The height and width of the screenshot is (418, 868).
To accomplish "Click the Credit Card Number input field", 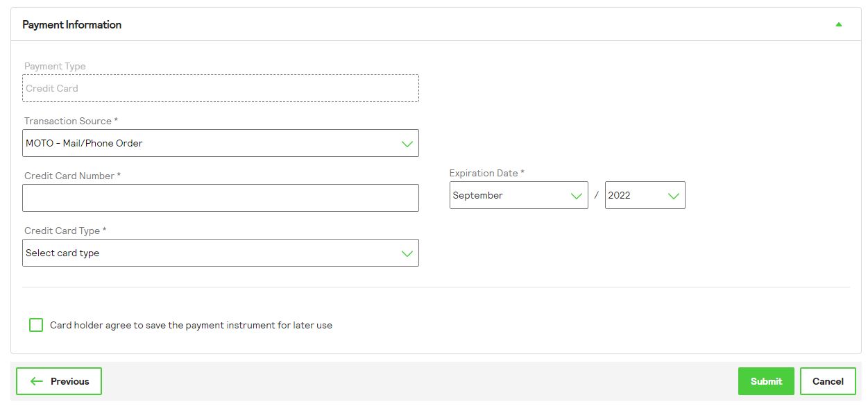I will coord(220,198).
